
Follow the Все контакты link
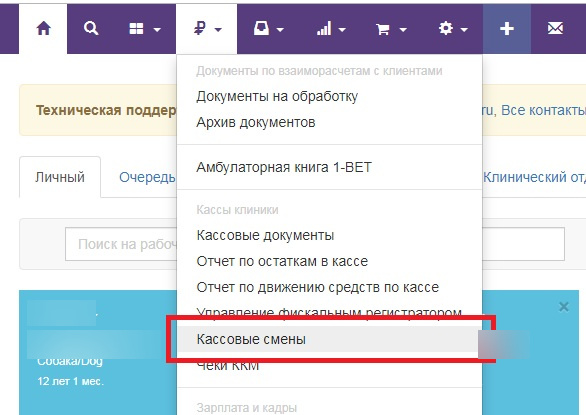[x=543, y=110]
